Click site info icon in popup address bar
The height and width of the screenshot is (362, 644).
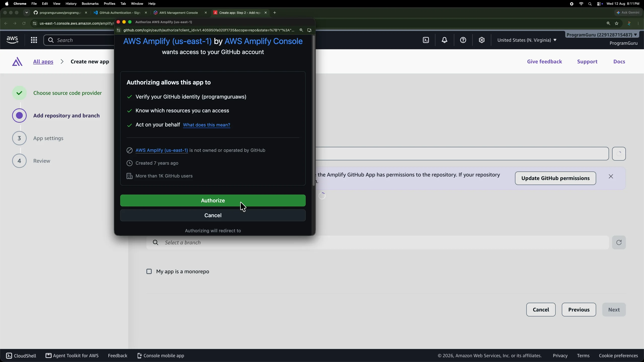[x=118, y=30]
